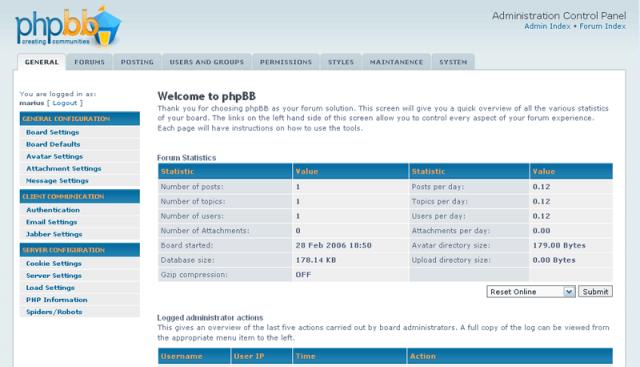Open the Permissions tab
Screen dimensions: 640x367
pyautogui.click(x=286, y=62)
